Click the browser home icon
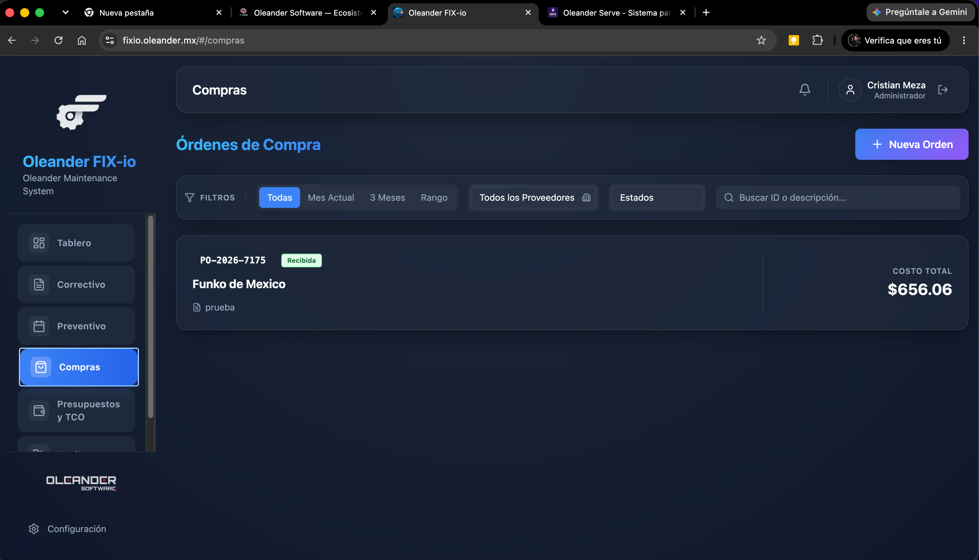The width and height of the screenshot is (979, 560). [82, 40]
